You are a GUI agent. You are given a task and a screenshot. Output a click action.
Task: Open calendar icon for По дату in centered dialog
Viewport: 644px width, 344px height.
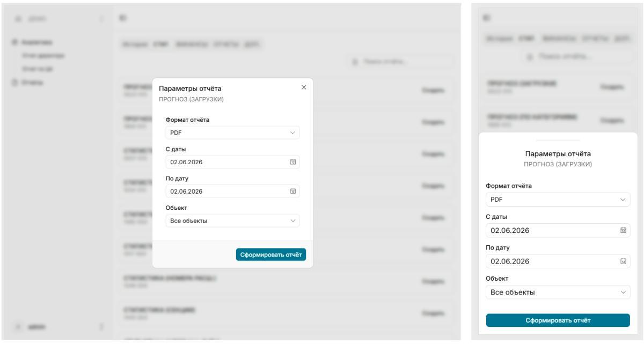click(x=293, y=191)
